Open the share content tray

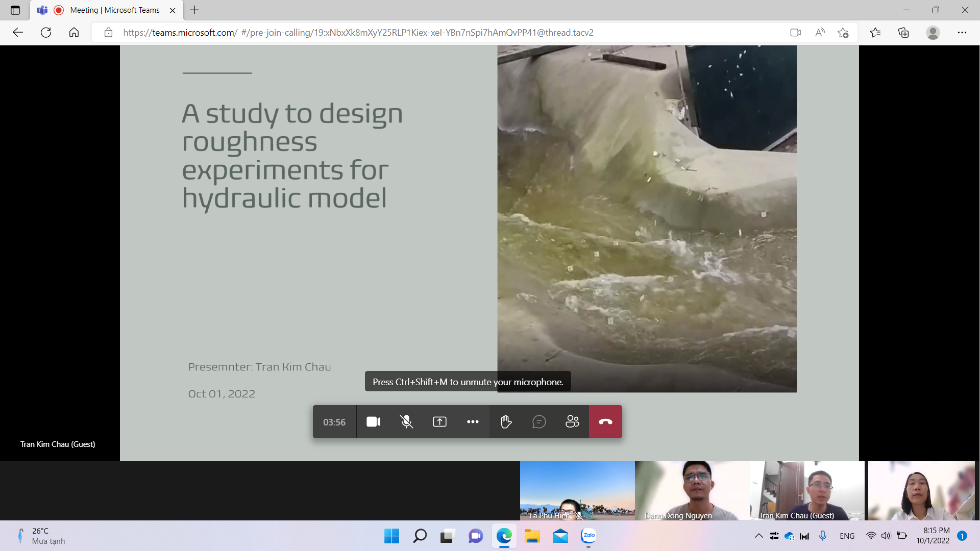click(439, 422)
